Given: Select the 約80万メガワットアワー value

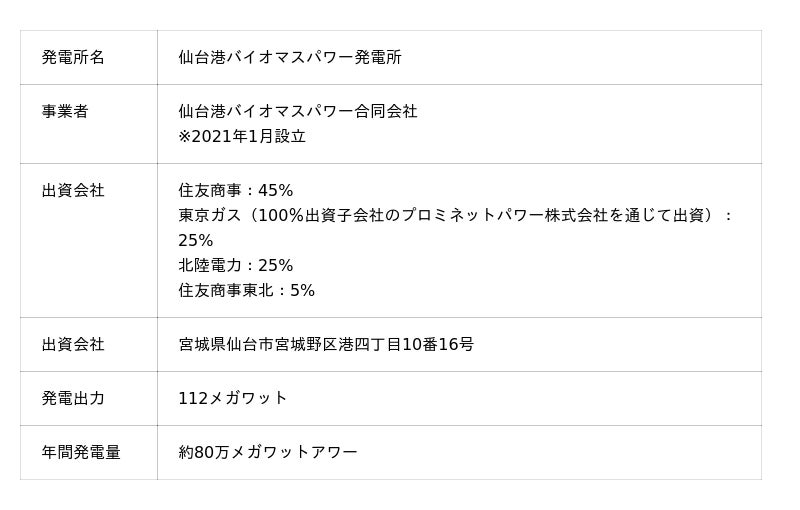Looking at the screenshot, I should (268, 453).
